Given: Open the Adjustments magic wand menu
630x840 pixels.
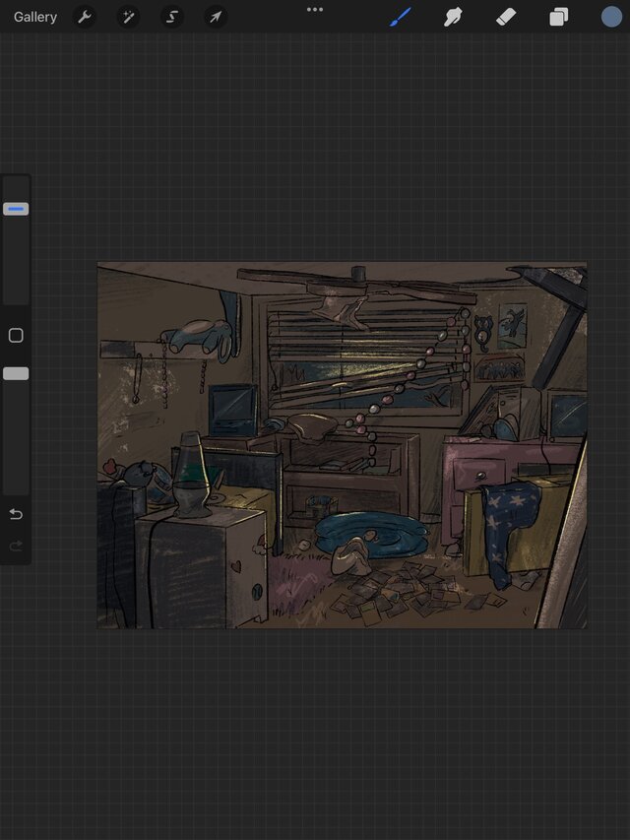Looking at the screenshot, I should click(128, 17).
